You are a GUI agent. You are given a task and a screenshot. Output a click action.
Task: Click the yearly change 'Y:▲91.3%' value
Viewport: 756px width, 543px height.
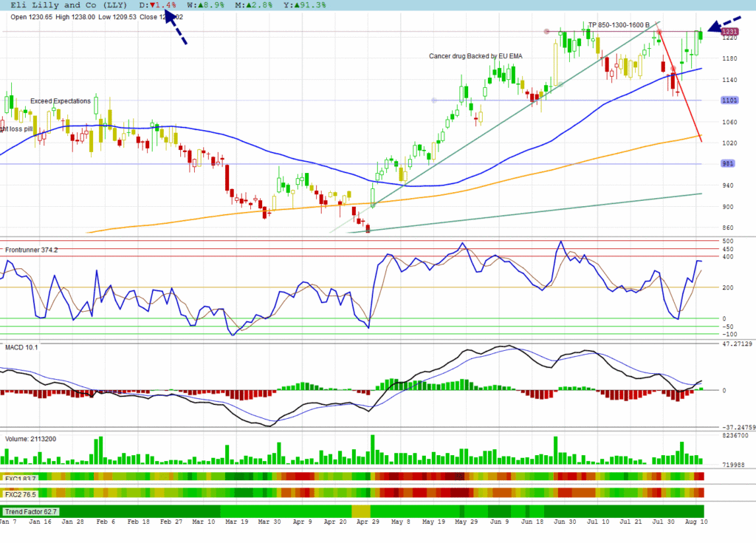305,5
